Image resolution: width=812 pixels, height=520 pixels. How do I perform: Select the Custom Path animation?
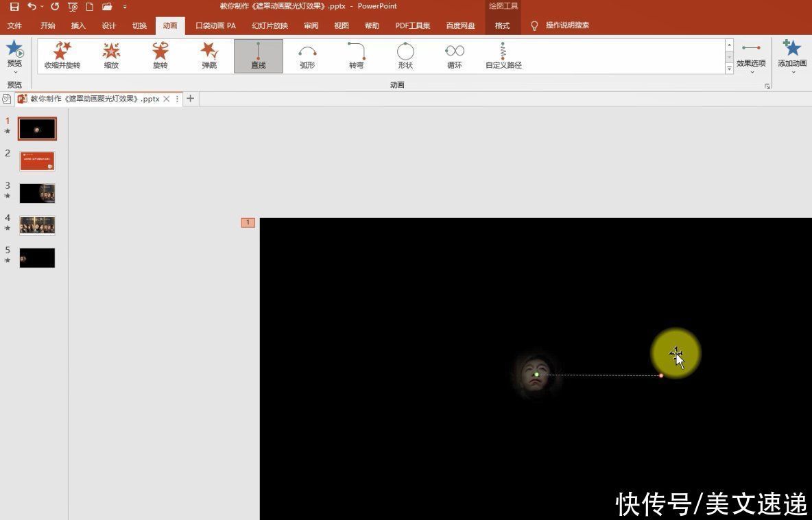pyautogui.click(x=503, y=54)
